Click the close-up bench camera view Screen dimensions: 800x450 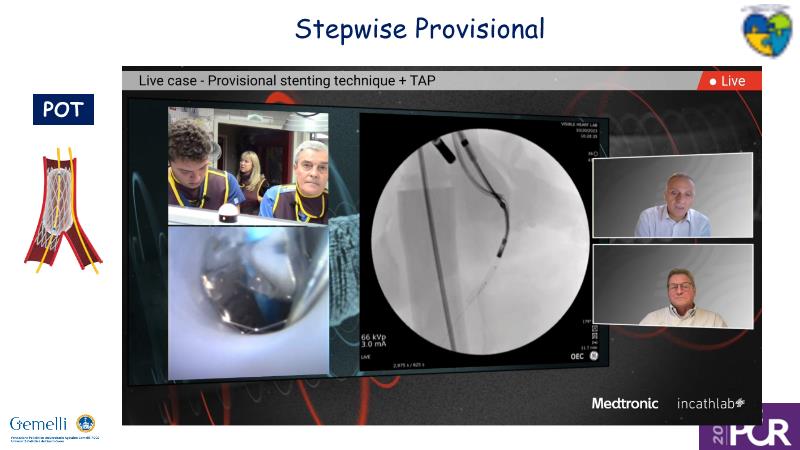tap(248, 302)
